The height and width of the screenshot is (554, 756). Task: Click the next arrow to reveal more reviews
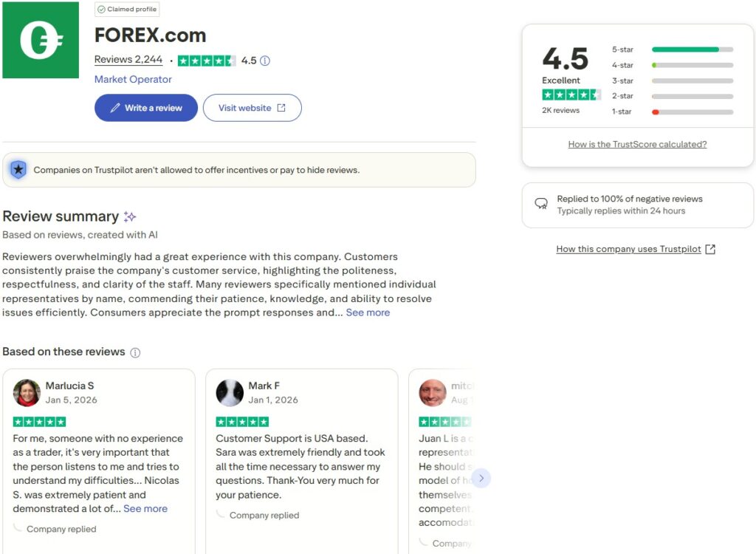[x=481, y=478]
